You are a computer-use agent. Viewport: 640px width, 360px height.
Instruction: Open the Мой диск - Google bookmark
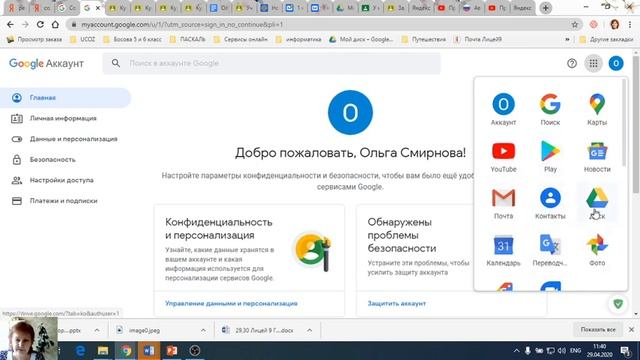(361, 40)
